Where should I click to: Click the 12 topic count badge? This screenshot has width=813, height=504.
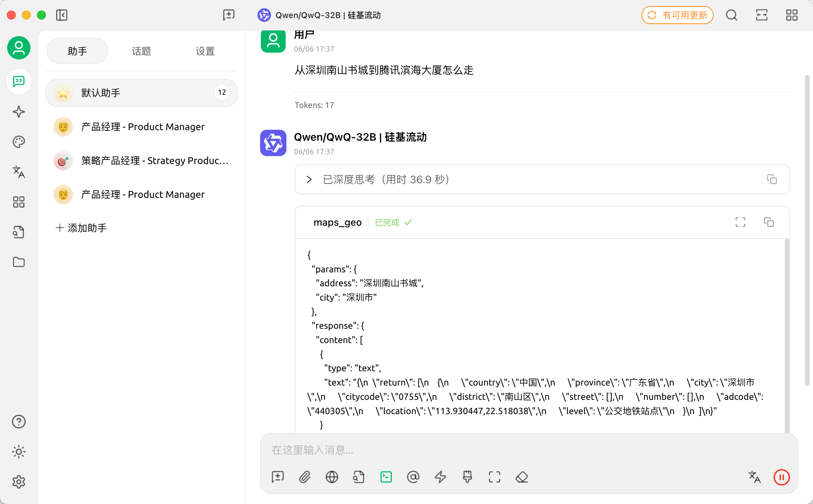click(x=222, y=93)
